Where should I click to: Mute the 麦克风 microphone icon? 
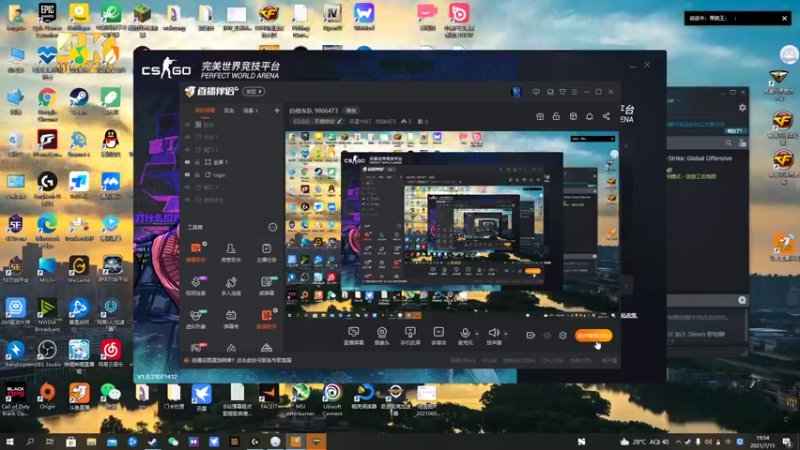coord(465,333)
